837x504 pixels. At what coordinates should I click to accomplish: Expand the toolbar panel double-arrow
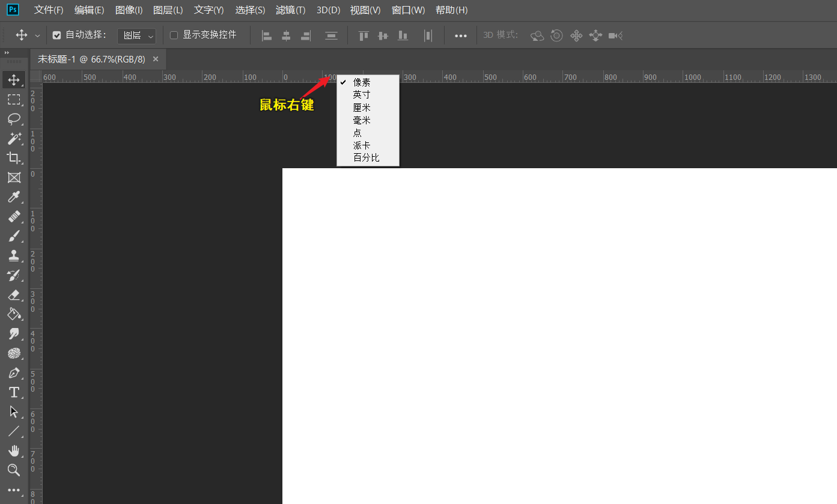click(7, 53)
